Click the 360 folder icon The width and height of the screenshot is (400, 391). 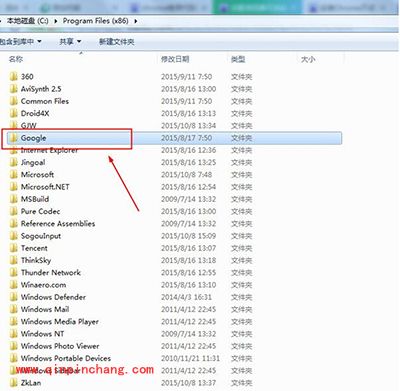point(14,77)
